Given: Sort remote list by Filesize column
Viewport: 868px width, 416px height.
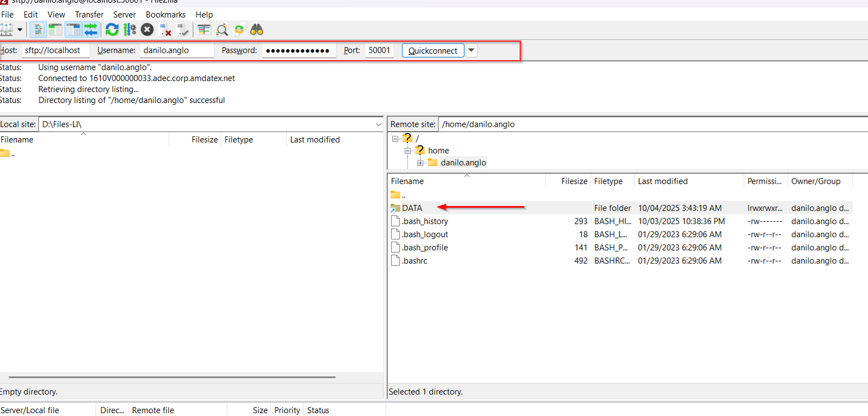Looking at the screenshot, I should [568, 181].
